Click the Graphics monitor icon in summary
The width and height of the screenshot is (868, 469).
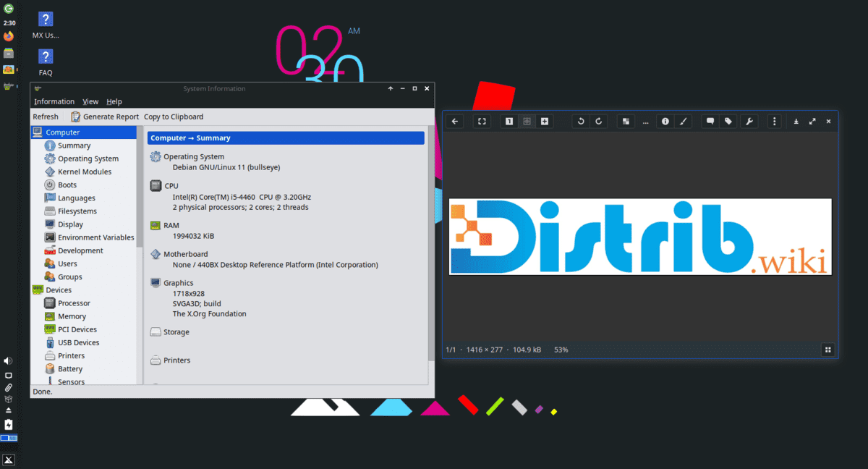pyautogui.click(x=155, y=283)
